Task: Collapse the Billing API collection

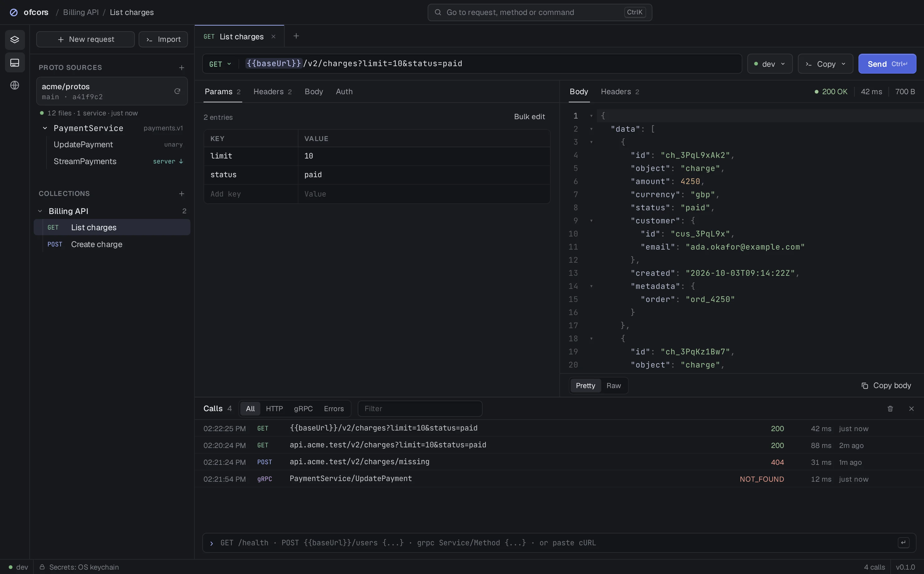Action: [40, 211]
